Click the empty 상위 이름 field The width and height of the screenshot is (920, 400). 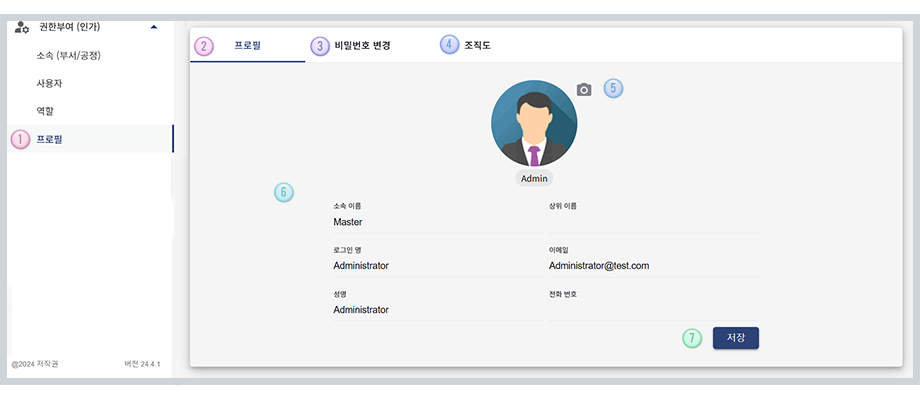pos(653,222)
